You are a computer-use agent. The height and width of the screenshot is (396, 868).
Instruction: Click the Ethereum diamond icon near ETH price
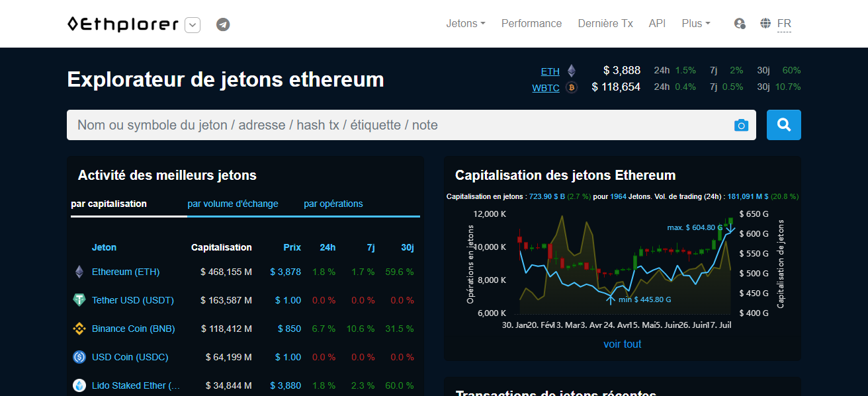pos(571,71)
